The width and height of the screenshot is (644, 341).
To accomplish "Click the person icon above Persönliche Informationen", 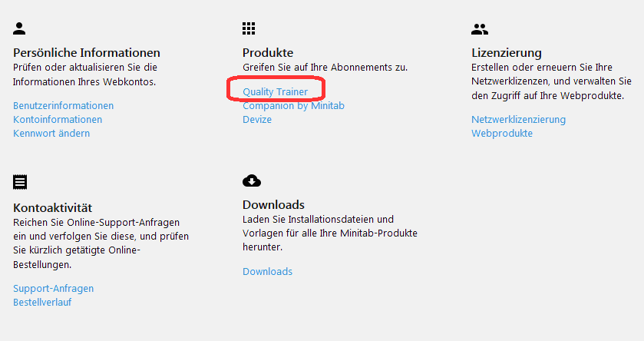I will click(19, 28).
